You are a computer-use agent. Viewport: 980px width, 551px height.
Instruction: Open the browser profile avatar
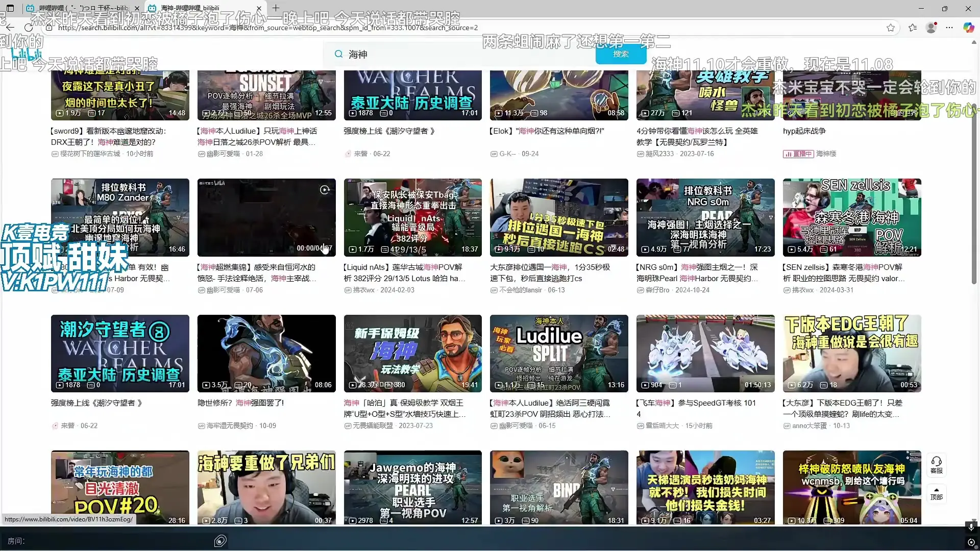point(932,28)
